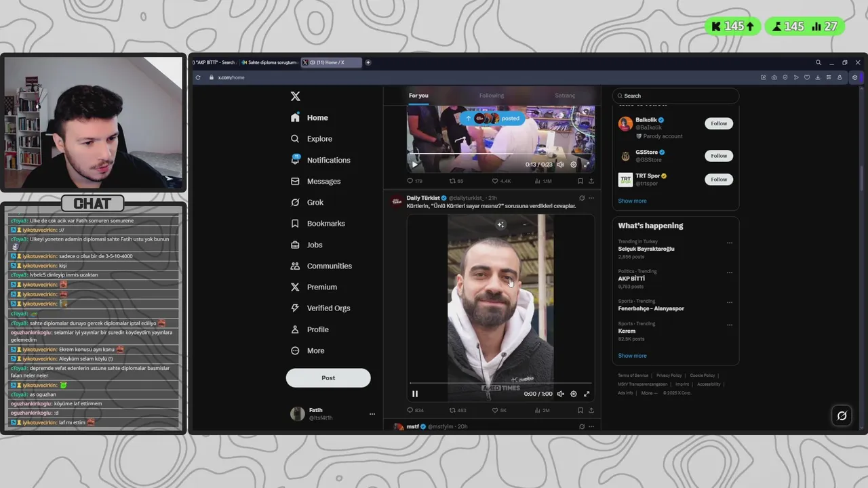The width and height of the screenshot is (868, 488).
Task: Open options for Kerem trend
Action: [730, 325]
